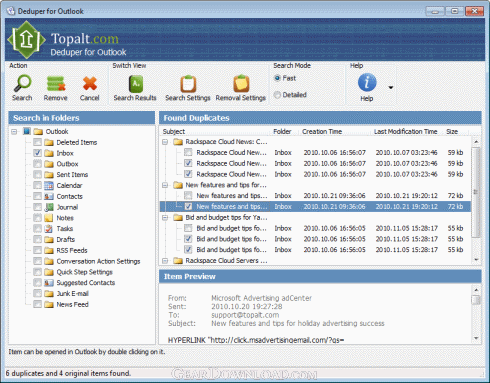
Task: Click the Bid and budget tips group folder icon
Action: [178, 218]
